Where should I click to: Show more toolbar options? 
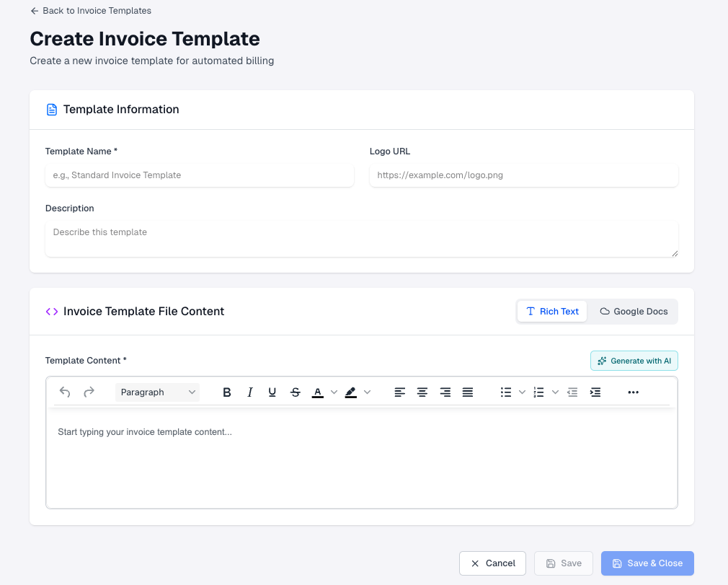634,392
